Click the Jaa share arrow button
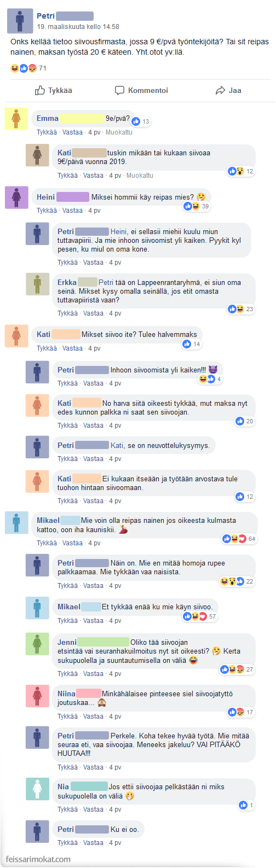Screen dimensions: 276x868 pyautogui.click(x=228, y=90)
